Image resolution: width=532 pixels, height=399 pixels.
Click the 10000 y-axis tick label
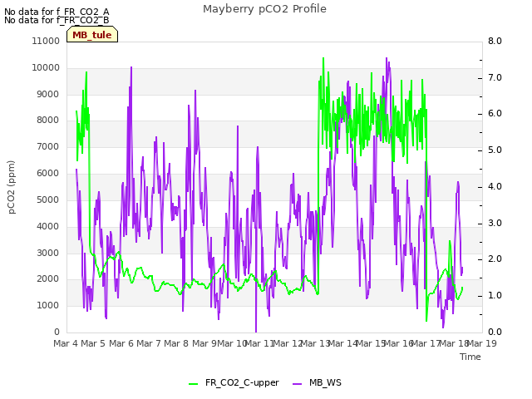pos(46,67)
